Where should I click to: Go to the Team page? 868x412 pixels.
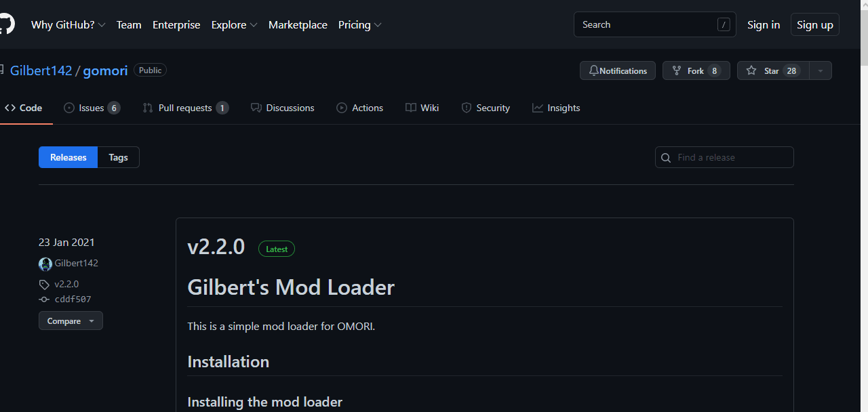(129, 24)
